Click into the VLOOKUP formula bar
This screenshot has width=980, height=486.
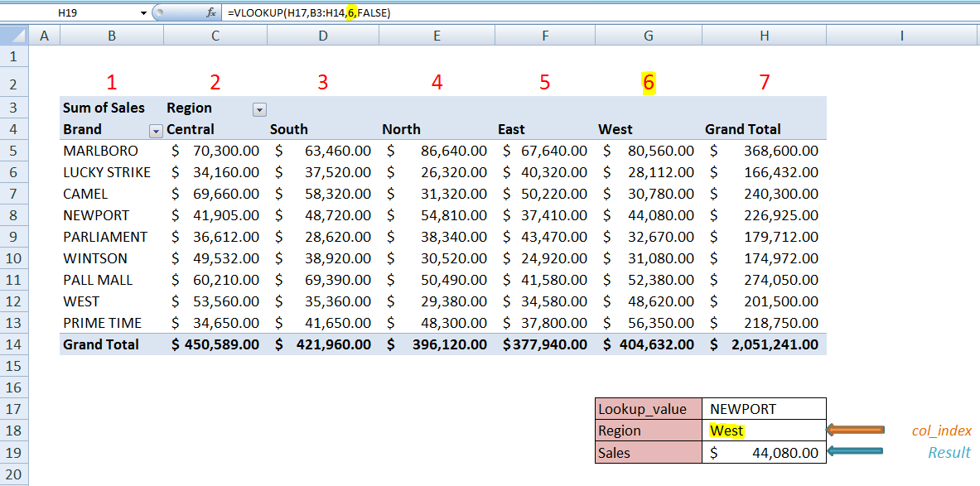(x=600, y=12)
